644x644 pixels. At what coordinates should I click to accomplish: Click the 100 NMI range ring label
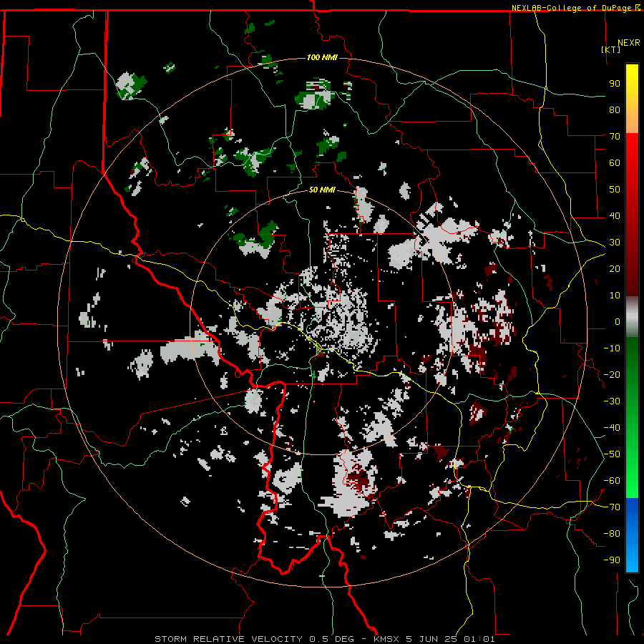pos(322,57)
